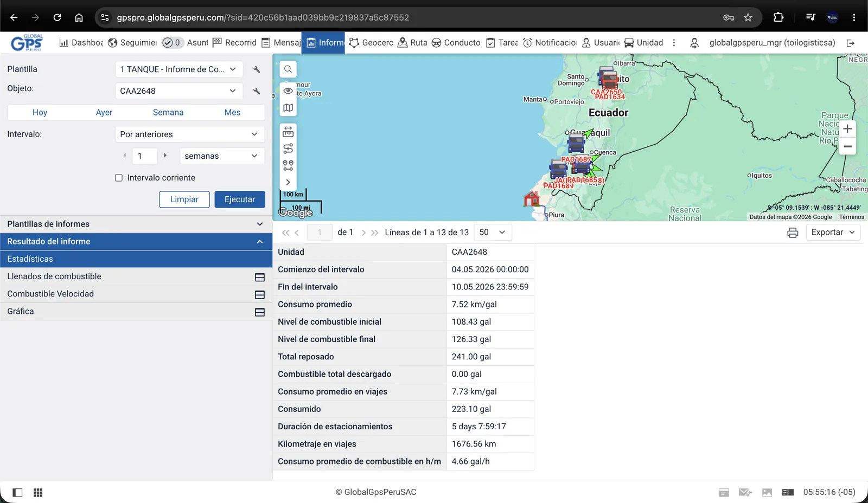This screenshot has height=503, width=868.
Task: Open the Dashboard tab
Action: pos(81,43)
